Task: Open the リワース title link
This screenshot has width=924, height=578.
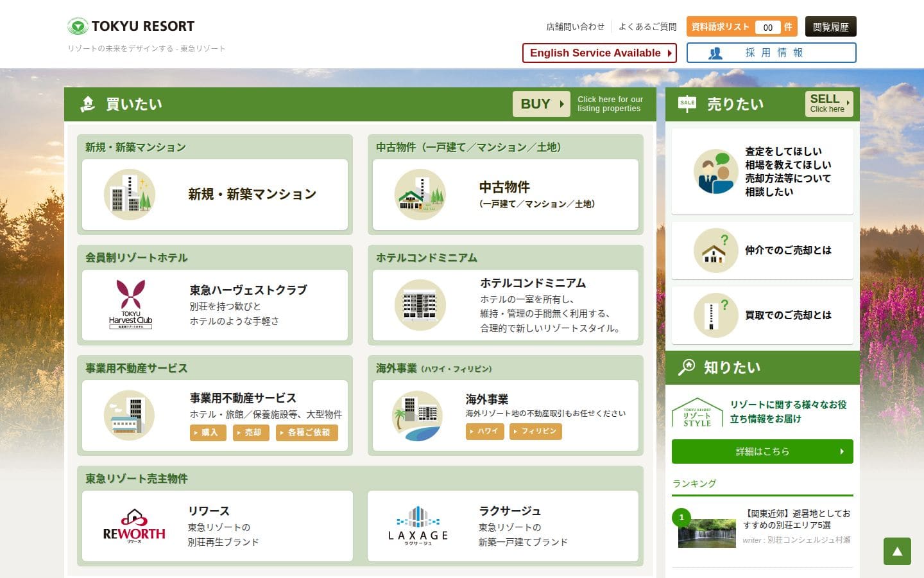Action: pos(209,511)
